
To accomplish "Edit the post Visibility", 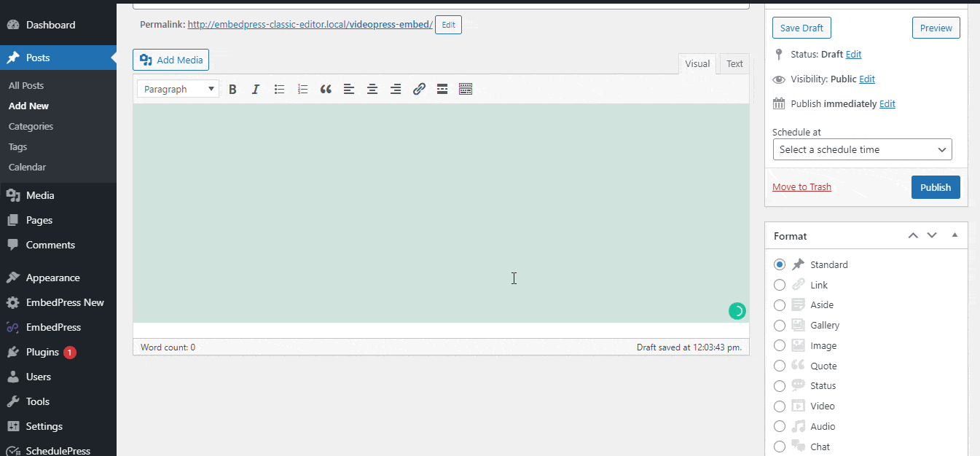I will coord(867,79).
